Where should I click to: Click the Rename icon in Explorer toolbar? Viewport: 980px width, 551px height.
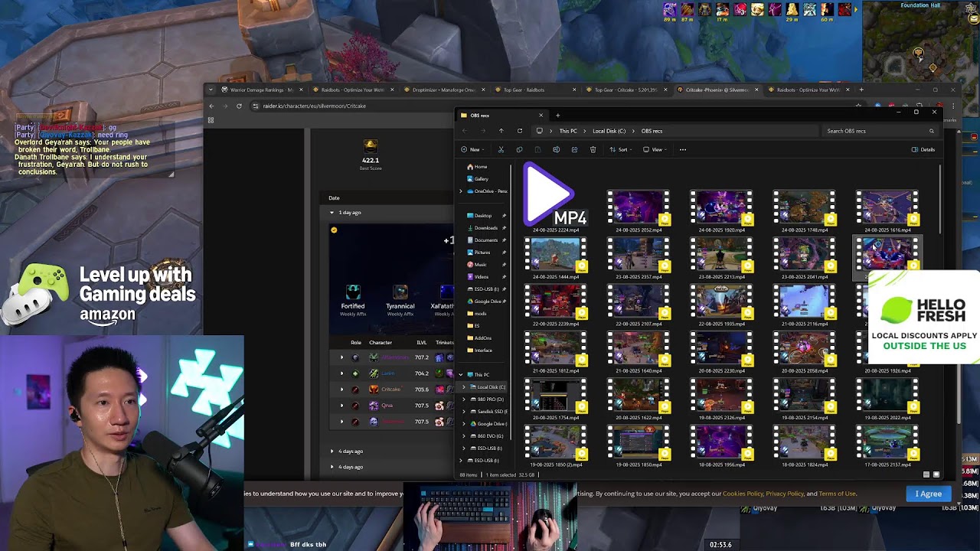pyautogui.click(x=556, y=150)
